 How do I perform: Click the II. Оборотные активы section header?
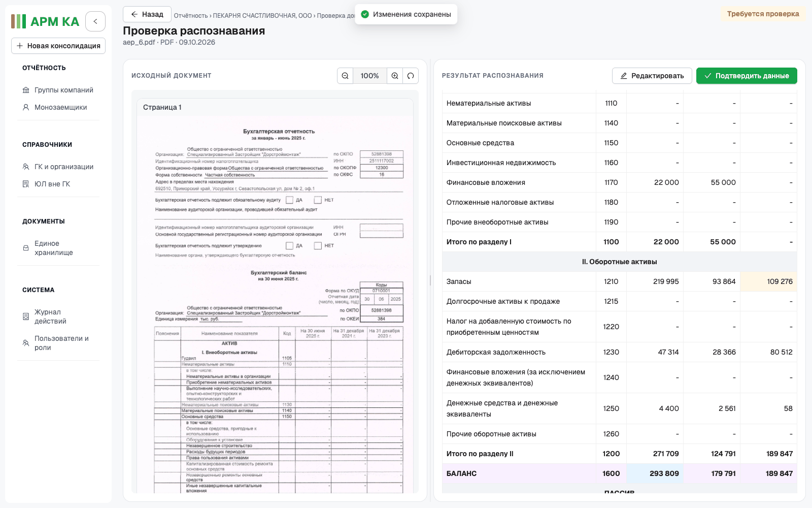click(620, 262)
